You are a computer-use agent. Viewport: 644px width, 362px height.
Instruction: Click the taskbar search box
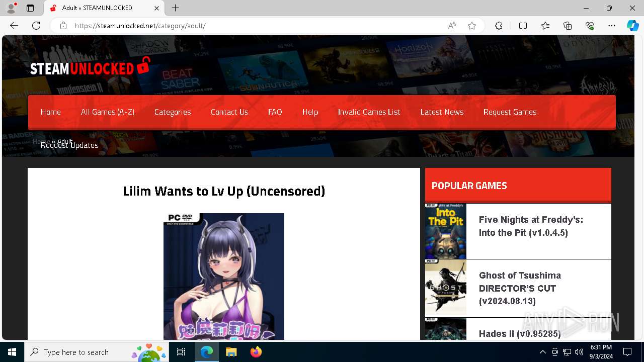point(98,352)
